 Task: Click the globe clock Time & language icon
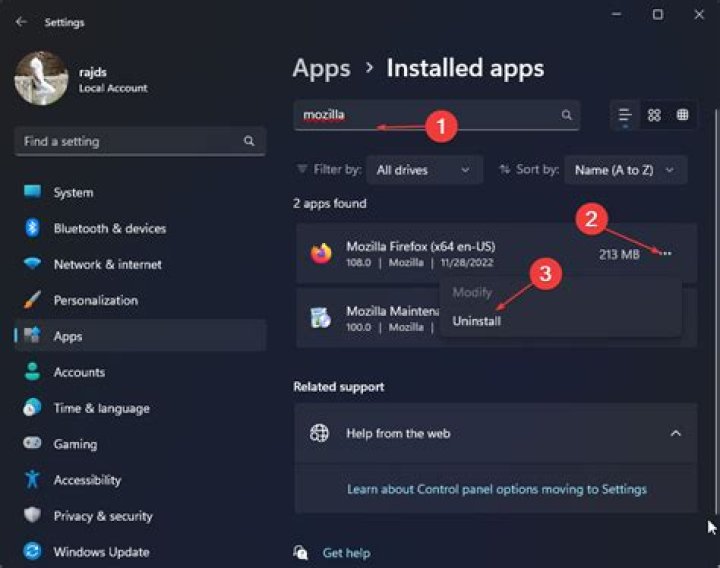click(32, 407)
